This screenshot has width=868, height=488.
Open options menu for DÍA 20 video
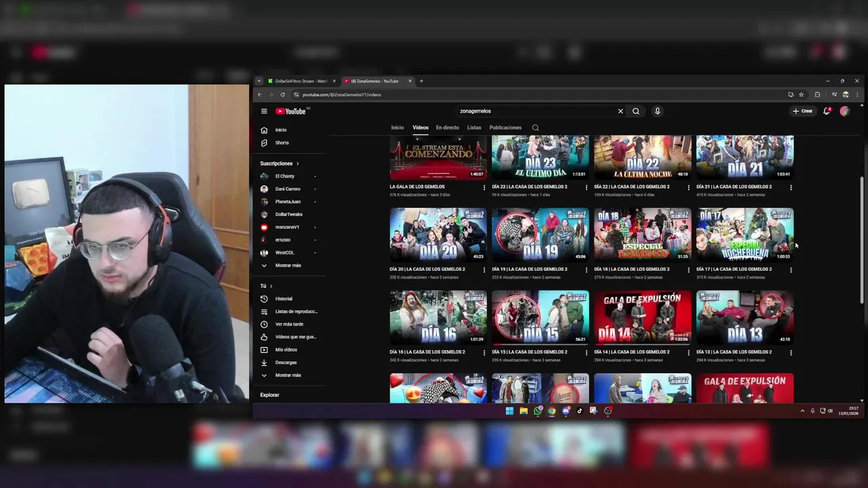(x=484, y=270)
